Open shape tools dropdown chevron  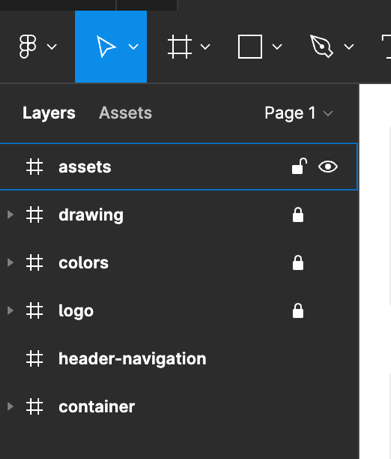pos(277,47)
